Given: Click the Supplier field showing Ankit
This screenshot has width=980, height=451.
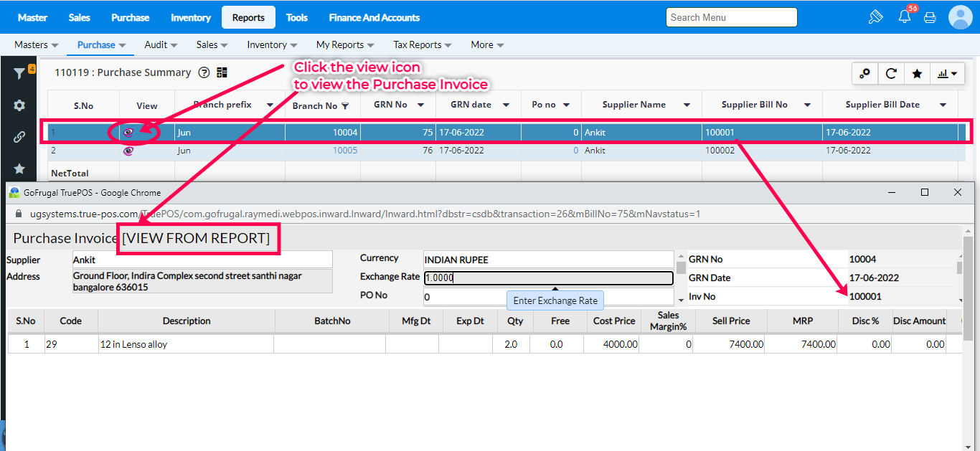Looking at the screenshot, I should [202, 260].
